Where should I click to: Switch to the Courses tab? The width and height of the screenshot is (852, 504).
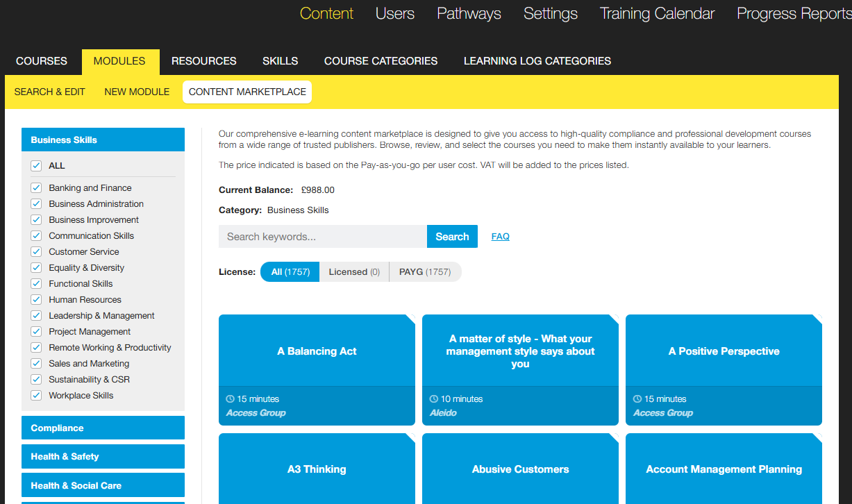tap(42, 61)
